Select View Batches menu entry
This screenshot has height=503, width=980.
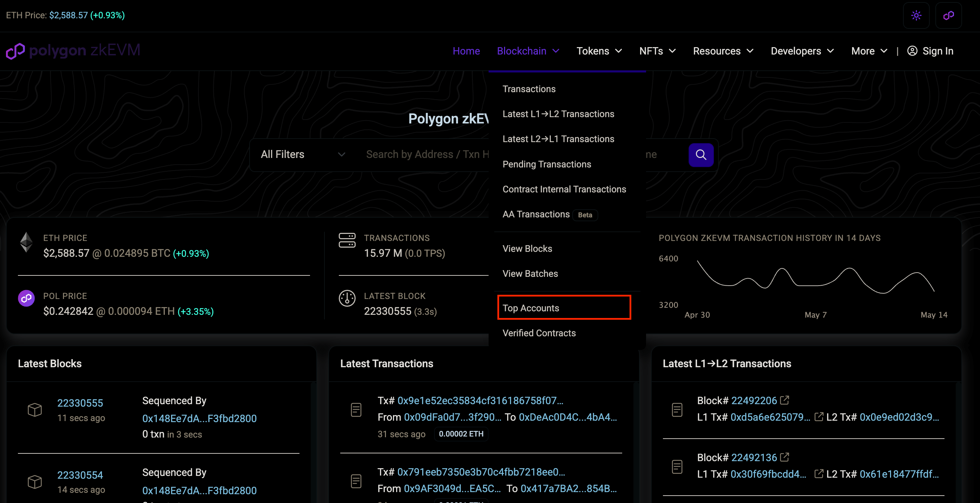530,273
